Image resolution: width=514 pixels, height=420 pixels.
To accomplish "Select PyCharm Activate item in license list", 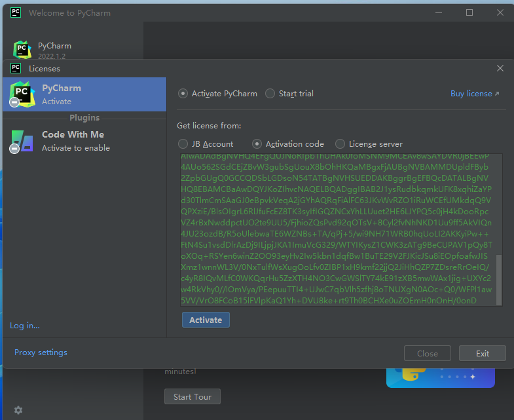I will tap(84, 94).
